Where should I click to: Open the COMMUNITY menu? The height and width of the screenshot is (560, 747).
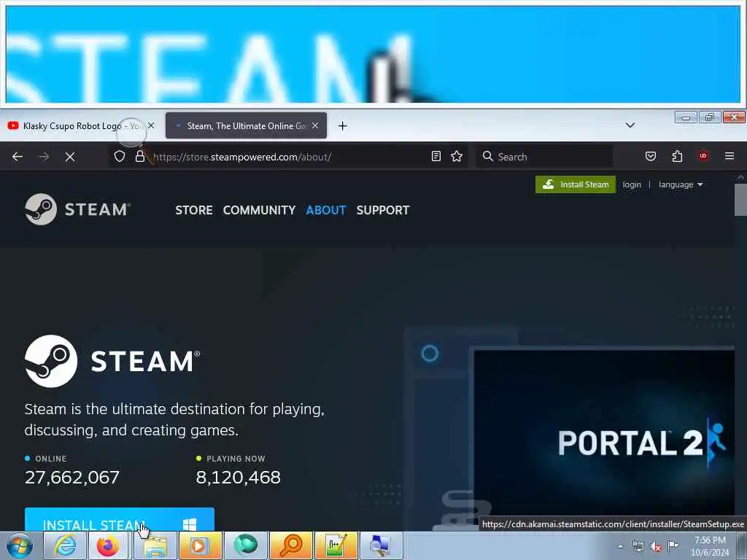click(259, 210)
